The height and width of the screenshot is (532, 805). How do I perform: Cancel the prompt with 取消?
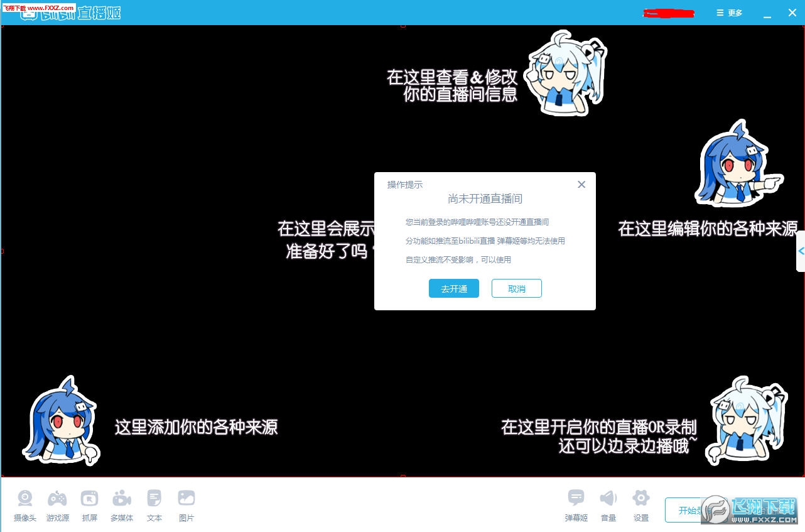[x=516, y=288]
